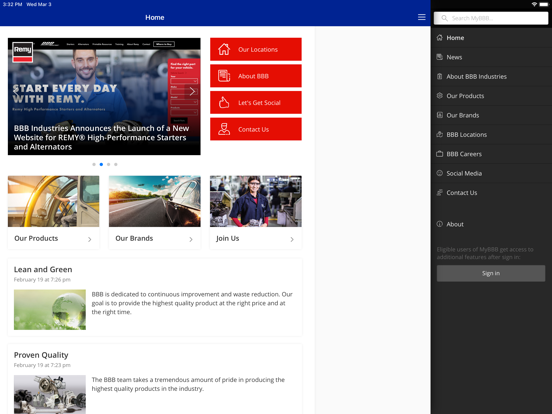The width and height of the screenshot is (552, 414).
Task: Click the About BBB Industries sidebar icon
Action: 439,76
